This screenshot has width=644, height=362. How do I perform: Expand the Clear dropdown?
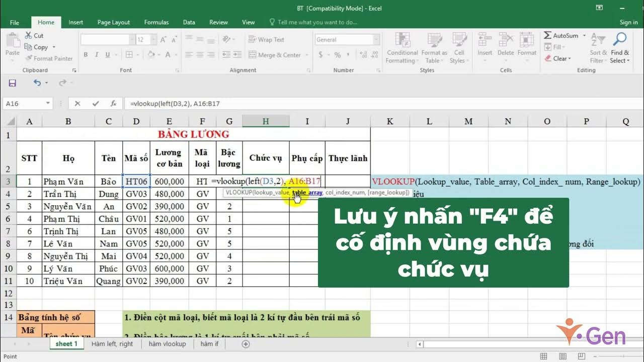[570, 58]
